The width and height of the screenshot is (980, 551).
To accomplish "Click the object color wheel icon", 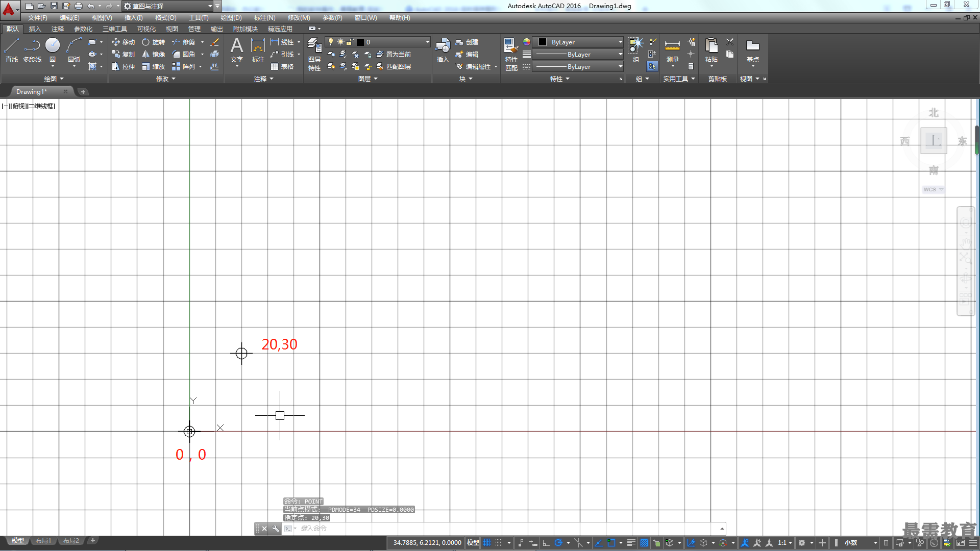I will 527,42.
